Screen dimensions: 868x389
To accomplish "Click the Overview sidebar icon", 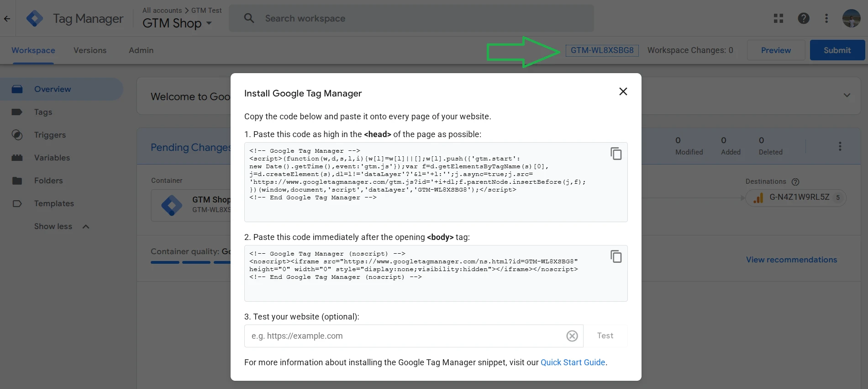I will click(17, 89).
